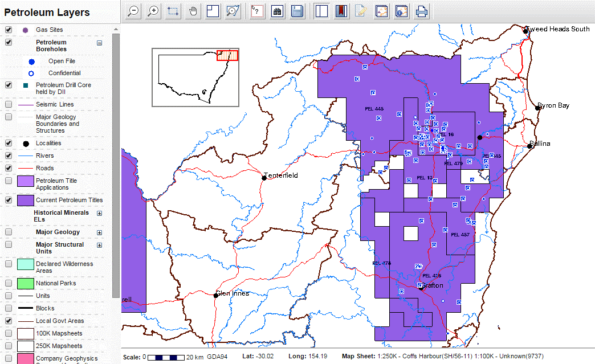Activate the rectangle zoom tool
Image resolution: width=595 pixels, height=364 pixels.
click(x=173, y=11)
